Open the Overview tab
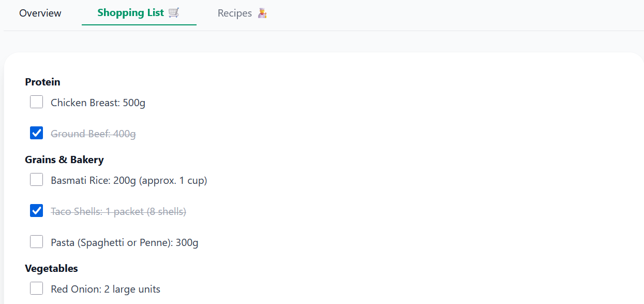644x304 pixels. pos(40,13)
